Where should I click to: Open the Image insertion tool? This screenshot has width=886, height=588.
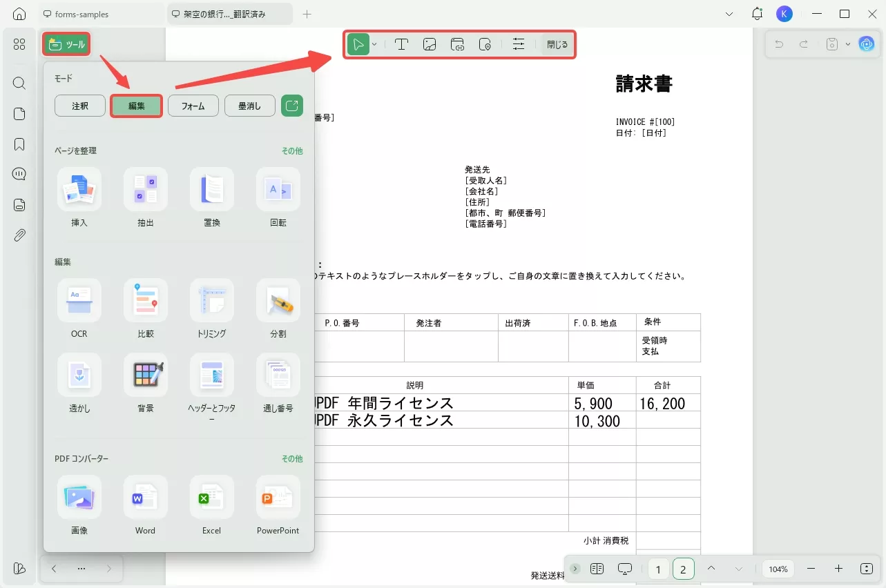pyautogui.click(x=429, y=43)
